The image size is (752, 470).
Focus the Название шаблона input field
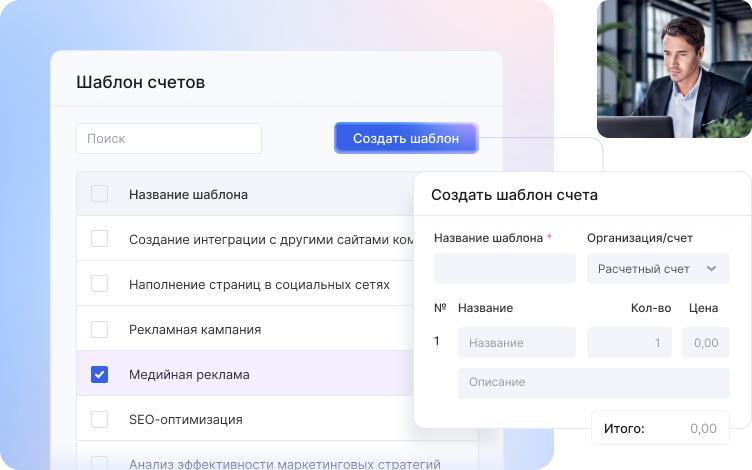pos(504,269)
